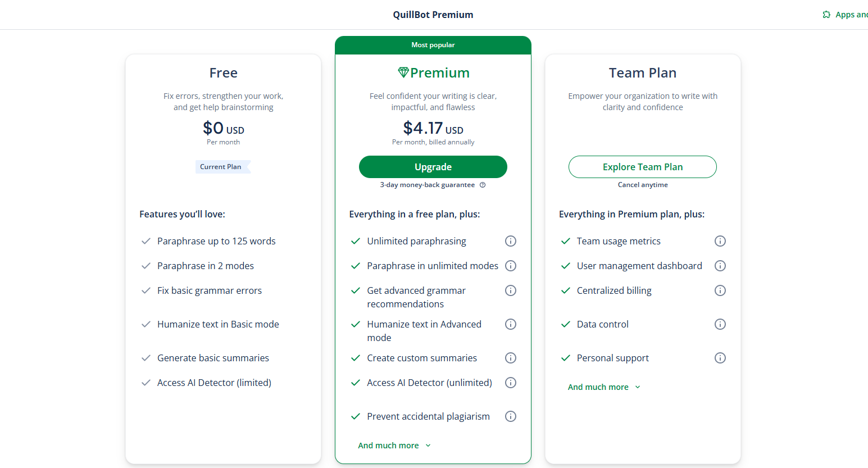This screenshot has width=868, height=468.
Task: Open info icon next to Centralized billing
Action: coord(720,290)
